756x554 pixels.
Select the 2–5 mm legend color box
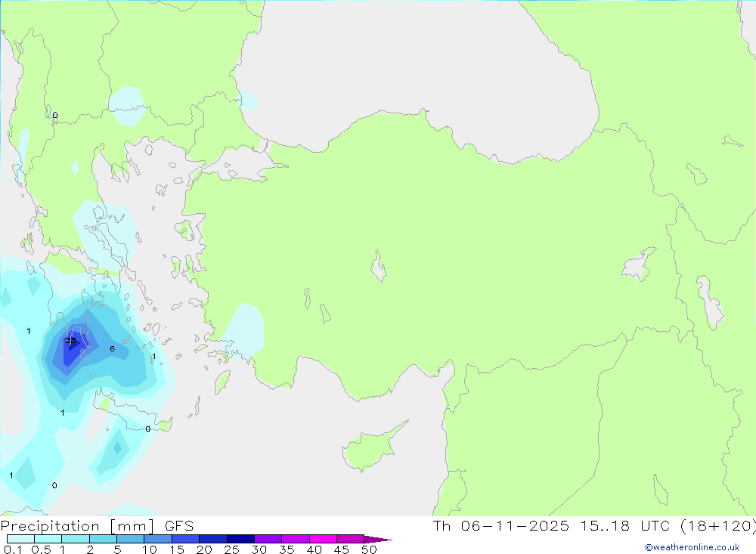[x=103, y=539]
